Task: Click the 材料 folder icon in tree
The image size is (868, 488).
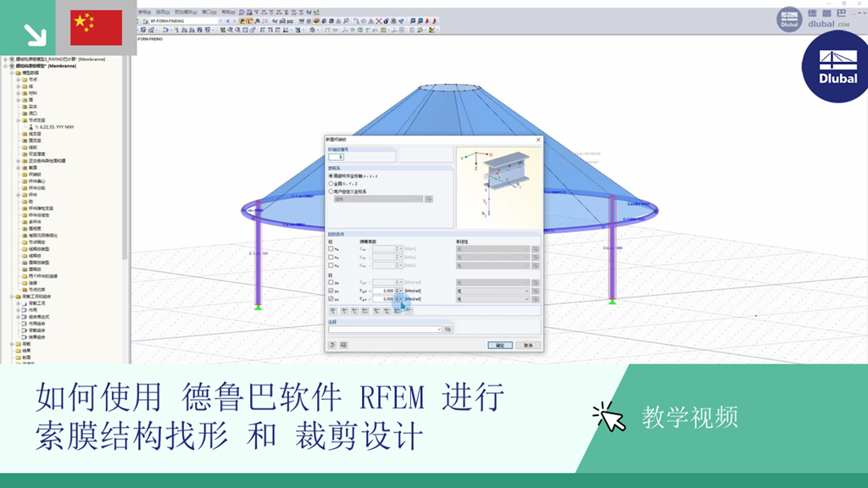Action: pos(25,93)
